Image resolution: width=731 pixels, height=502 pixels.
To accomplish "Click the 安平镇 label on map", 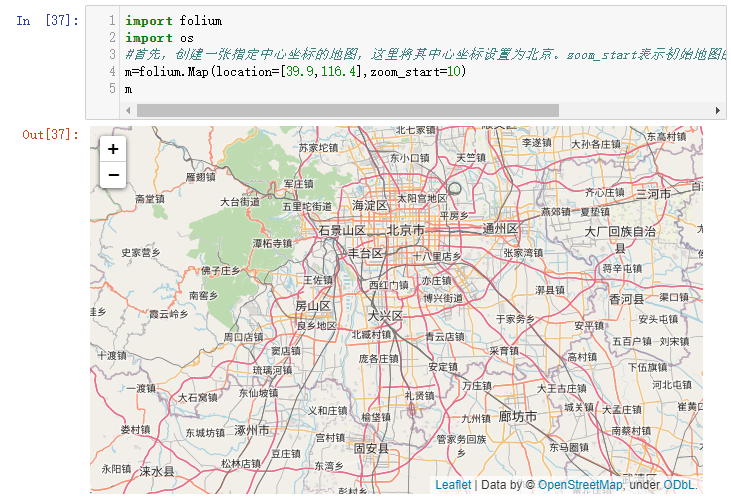I will 589,325.
